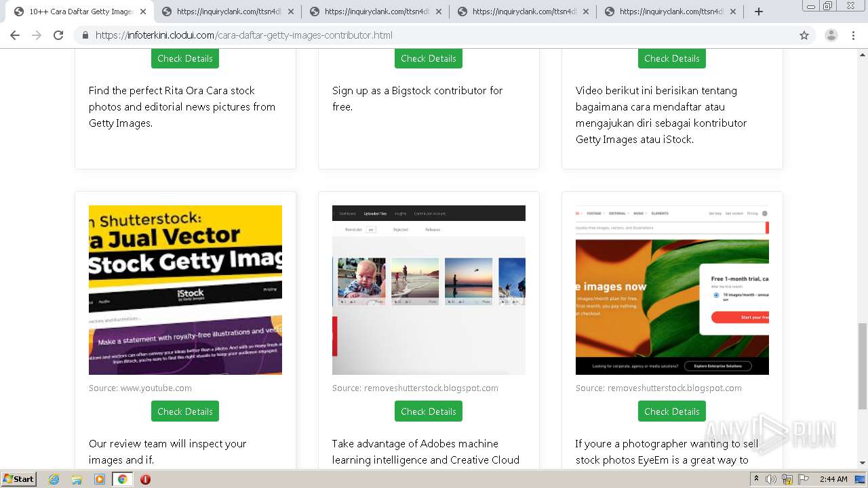Screen dimensions: 868x488
Task: View site security lock information
Action: (85, 35)
